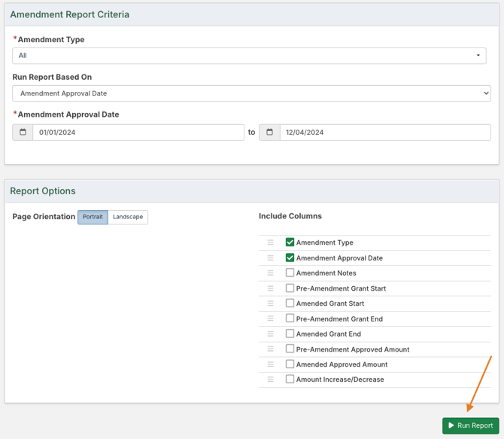Click the end date field showing 12/04/2024
Screen dimensions: 504x439
(x=384, y=133)
